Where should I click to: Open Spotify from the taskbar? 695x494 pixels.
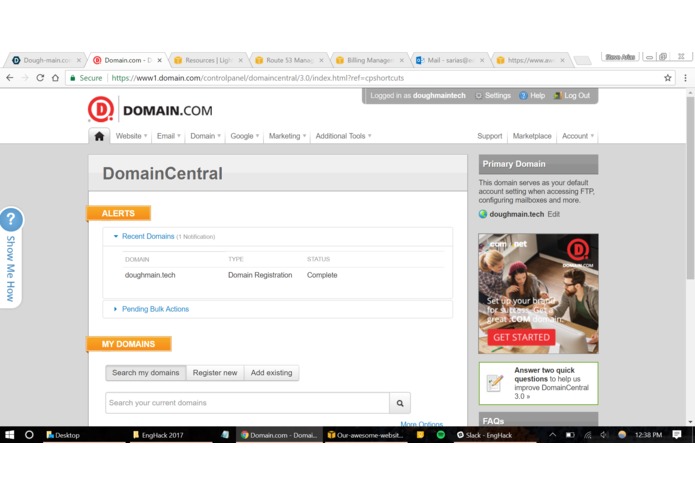pos(441,435)
